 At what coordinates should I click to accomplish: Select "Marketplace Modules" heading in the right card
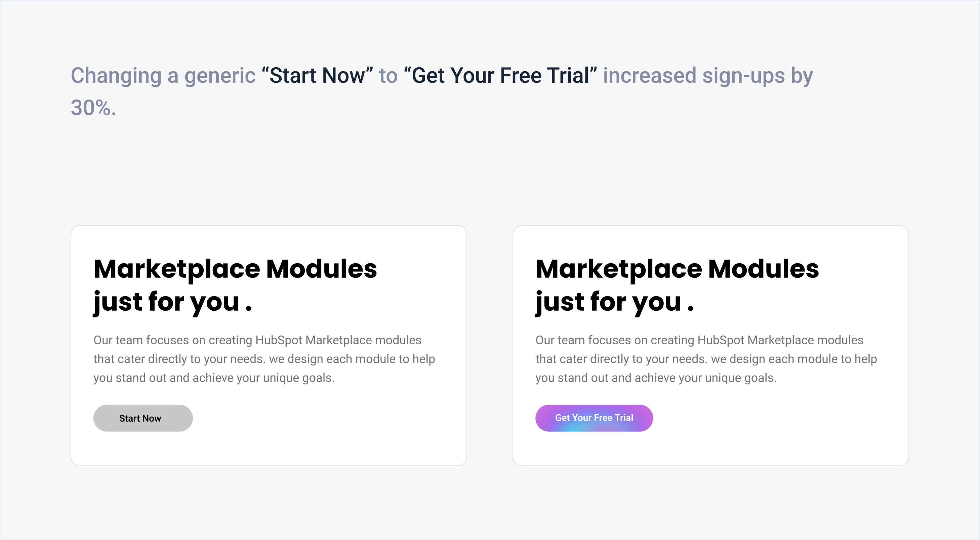[x=677, y=269]
